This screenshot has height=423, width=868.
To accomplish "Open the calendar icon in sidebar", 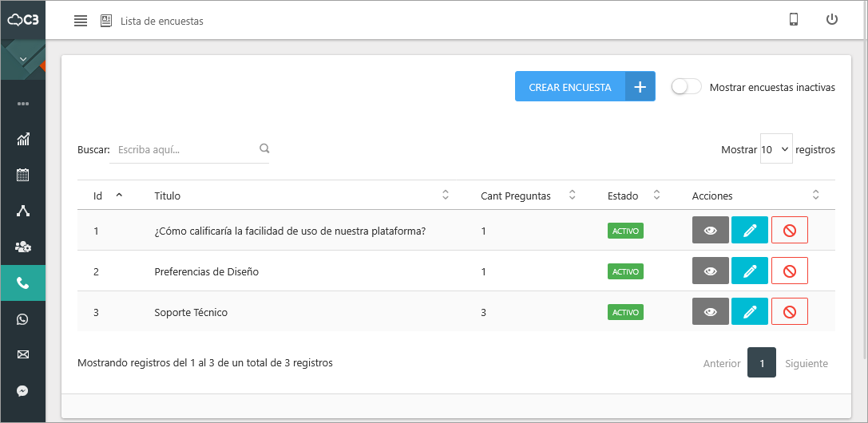I will pos(23,175).
